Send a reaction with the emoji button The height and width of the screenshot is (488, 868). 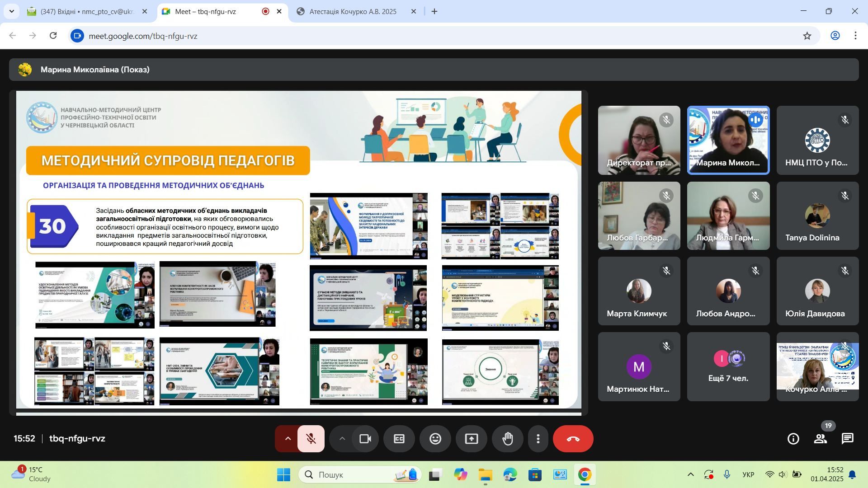tap(435, 439)
